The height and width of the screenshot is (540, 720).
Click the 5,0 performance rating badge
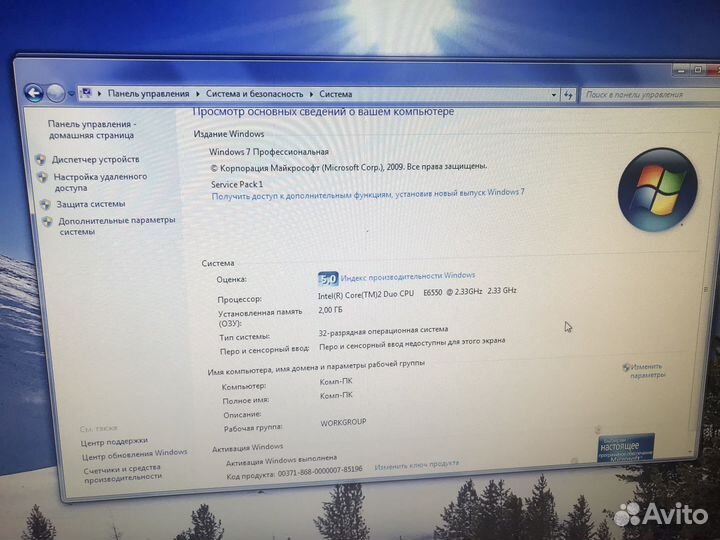point(327,279)
